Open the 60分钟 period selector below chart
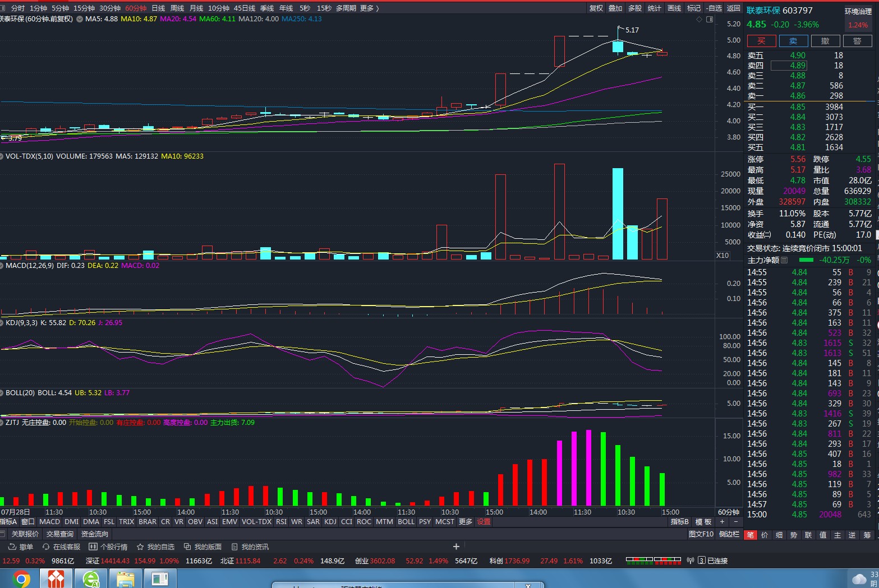Viewport: 879px width, 588px height. [x=729, y=512]
